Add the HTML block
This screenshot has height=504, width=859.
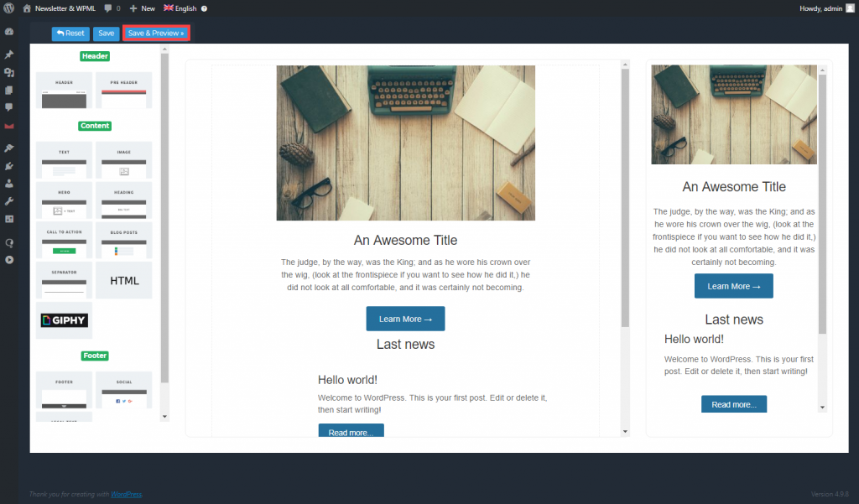point(124,280)
